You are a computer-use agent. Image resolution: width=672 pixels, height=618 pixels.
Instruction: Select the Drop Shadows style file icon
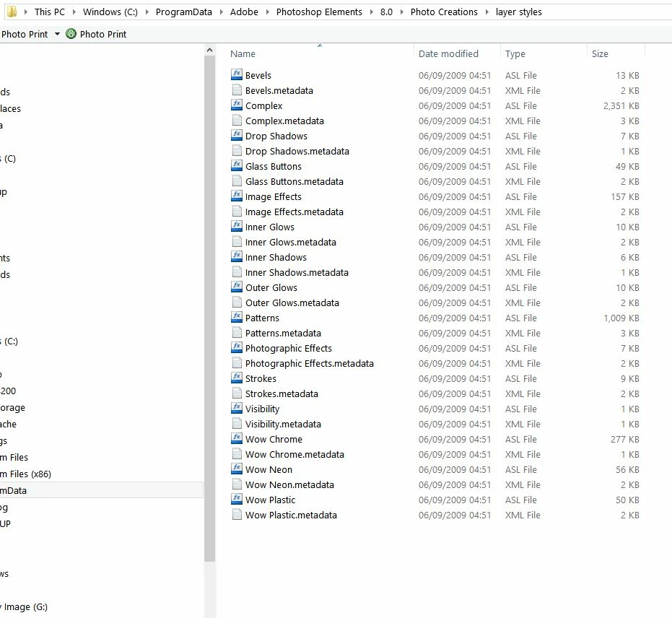[x=237, y=136]
